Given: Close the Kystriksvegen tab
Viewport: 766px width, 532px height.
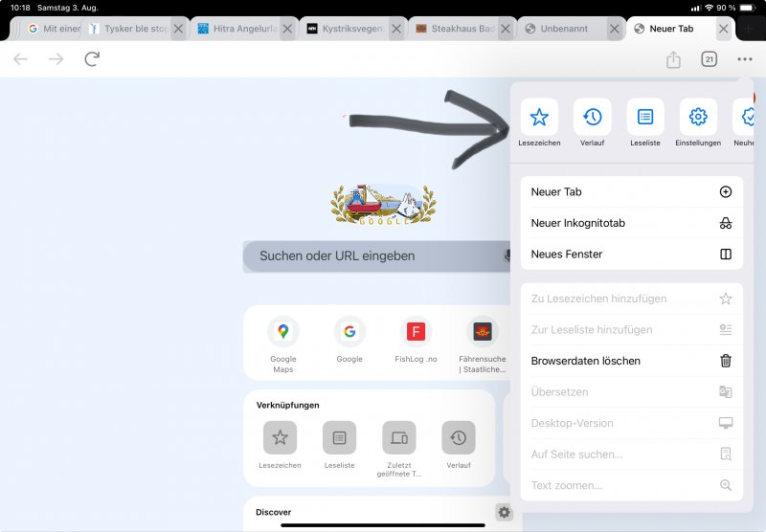Looking at the screenshot, I should pos(395,29).
